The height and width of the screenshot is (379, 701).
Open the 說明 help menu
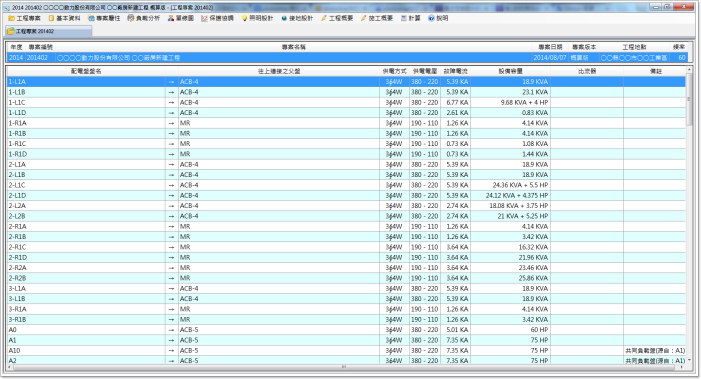click(438, 18)
